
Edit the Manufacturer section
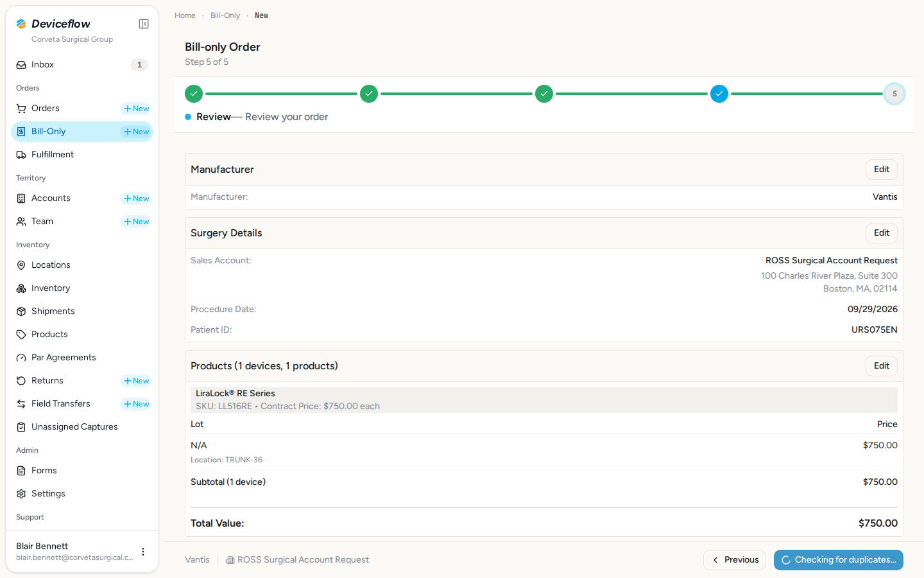[x=882, y=170]
